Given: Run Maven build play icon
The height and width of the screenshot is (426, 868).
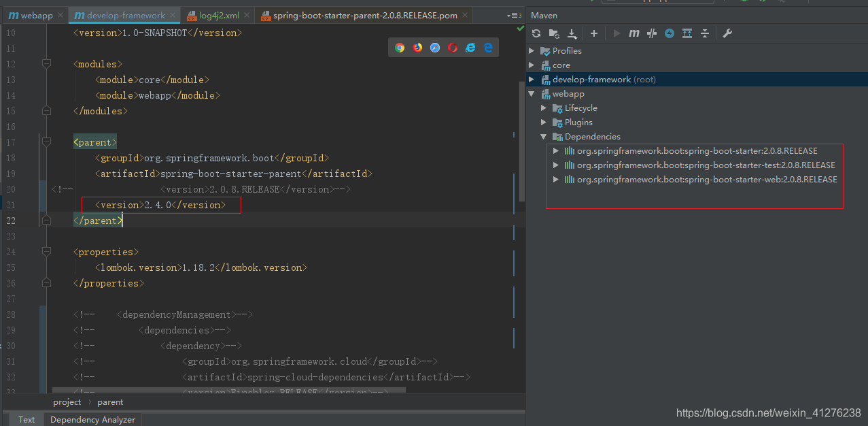Looking at the screenshot, I should click(617, 33).
